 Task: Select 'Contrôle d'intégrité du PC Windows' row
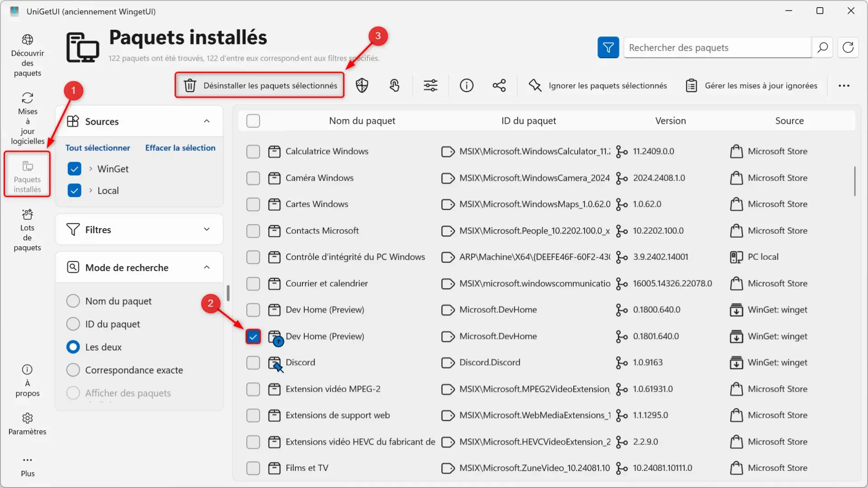pos(547,257)
